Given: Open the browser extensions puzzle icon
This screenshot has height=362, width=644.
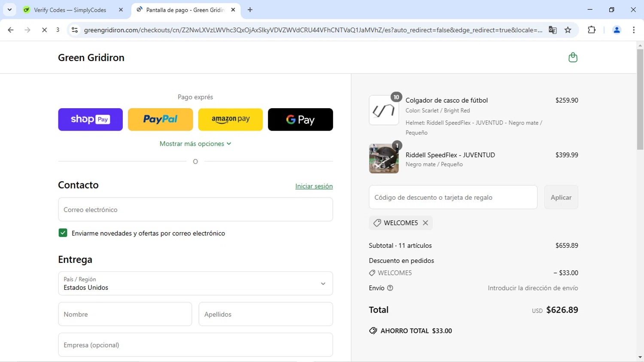Looking at the screenshot, I should coord(592,30).
